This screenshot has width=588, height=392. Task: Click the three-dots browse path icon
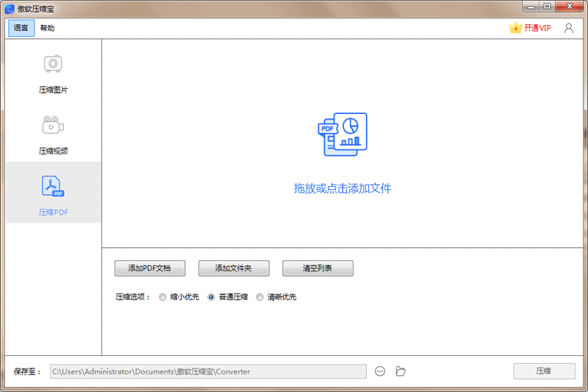tap(380, 371)
